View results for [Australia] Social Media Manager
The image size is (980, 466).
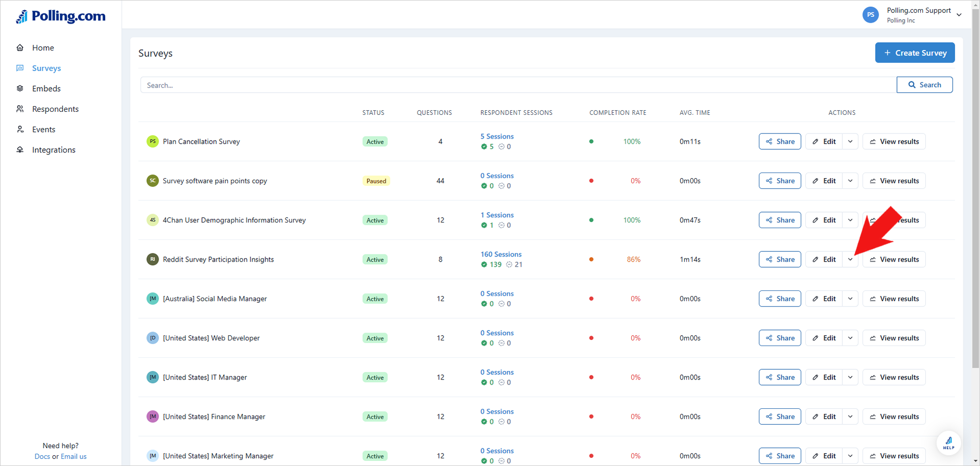pyautogui.click(x=894, y=299)
